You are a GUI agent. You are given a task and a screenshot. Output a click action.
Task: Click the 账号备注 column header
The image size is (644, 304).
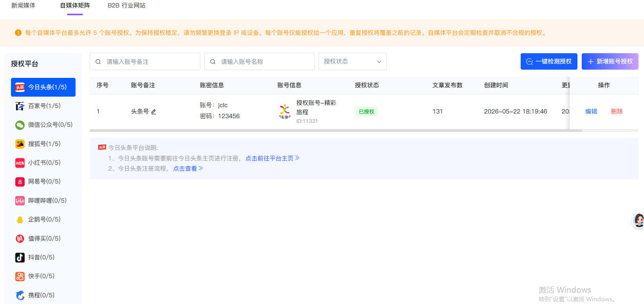(x=143, y=85)
